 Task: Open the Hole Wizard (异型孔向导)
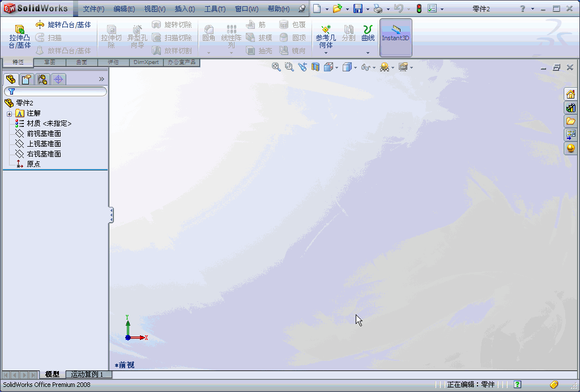pyautogui.click(x=137, y=37)
